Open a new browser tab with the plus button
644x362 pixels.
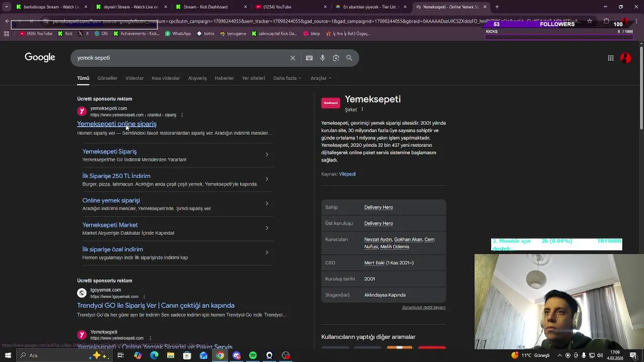tap(497, 7)
